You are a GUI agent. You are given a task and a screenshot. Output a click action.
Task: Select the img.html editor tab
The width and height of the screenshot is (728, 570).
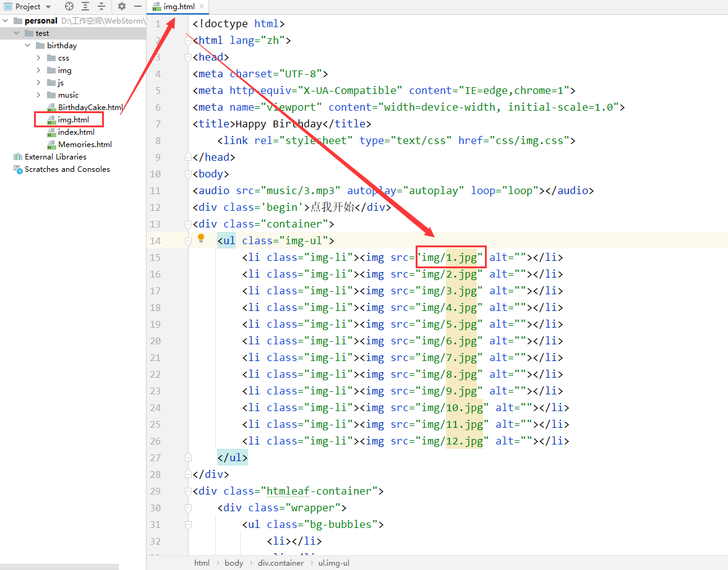click(x=178, y=7)
